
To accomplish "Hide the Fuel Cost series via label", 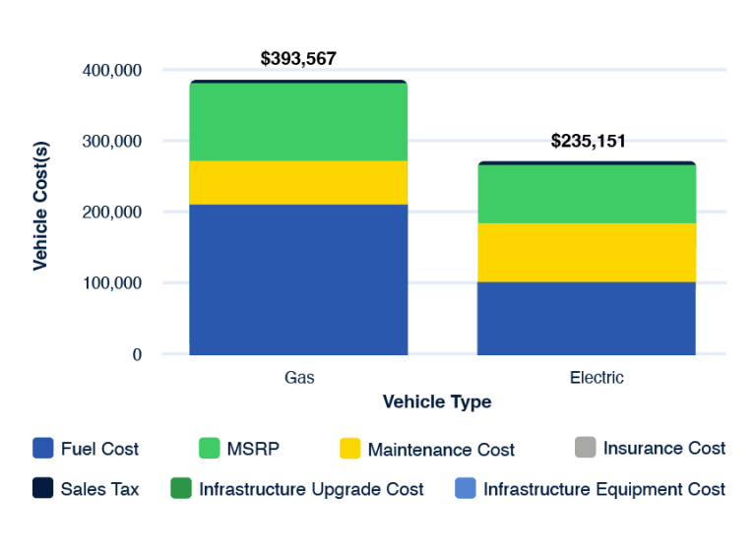I will pos(99,449).
